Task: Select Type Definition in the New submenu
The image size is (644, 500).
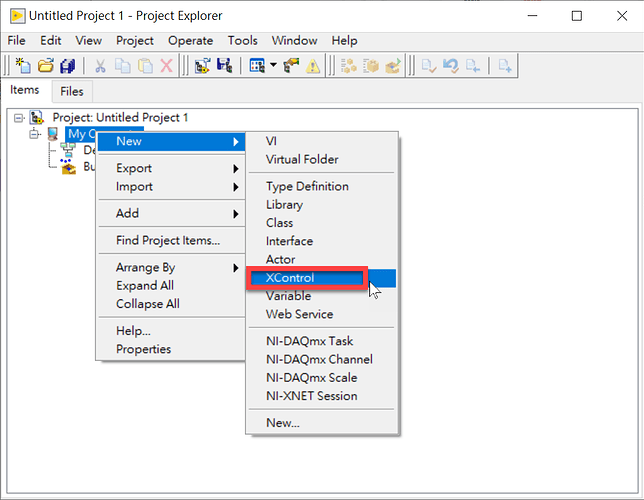Action: [x=307, y=186]
